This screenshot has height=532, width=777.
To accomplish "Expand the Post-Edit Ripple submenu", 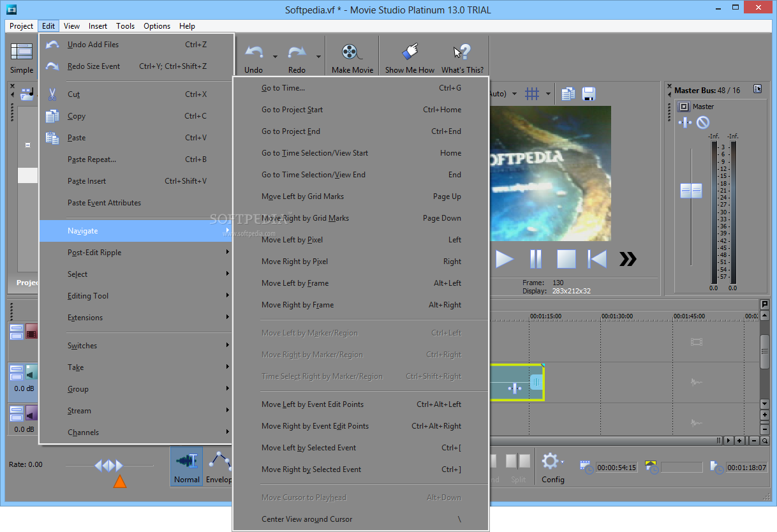I will [137, 253].
